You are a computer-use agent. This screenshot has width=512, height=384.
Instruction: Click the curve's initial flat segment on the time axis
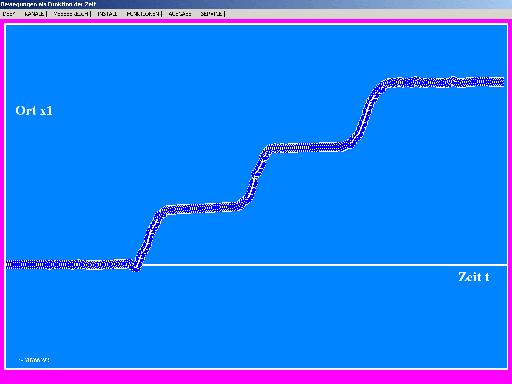pyautogui.click(x=68, y=265)
